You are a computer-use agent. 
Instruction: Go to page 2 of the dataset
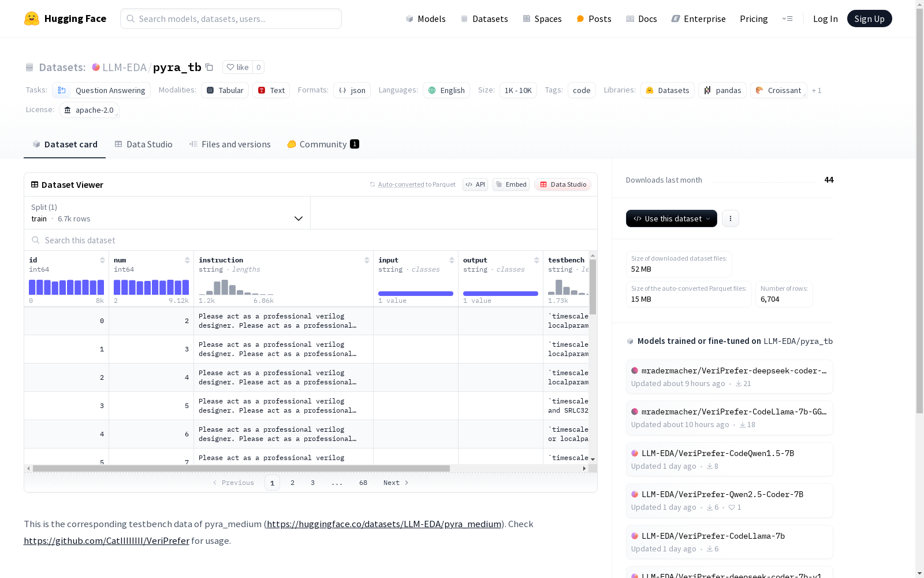(x=293, y=483)
